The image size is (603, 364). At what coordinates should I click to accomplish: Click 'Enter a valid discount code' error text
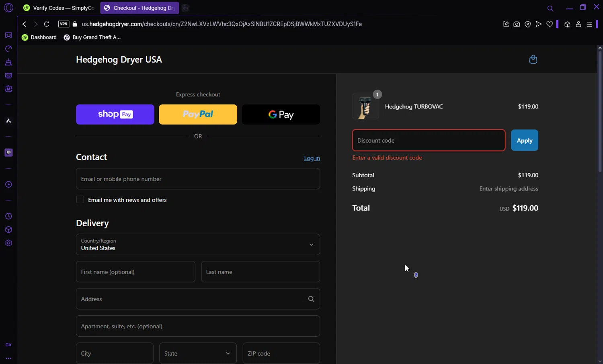coord(387,158)
